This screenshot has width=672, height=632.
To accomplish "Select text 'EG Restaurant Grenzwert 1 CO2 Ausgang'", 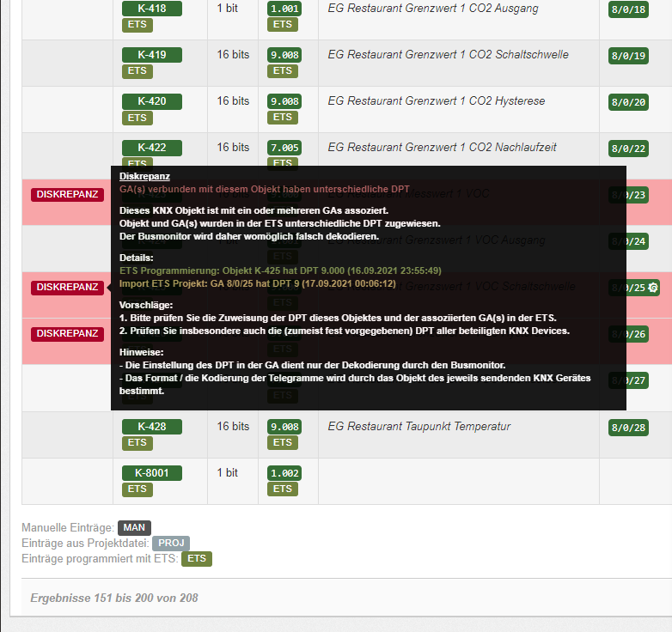I will click(433, 9).
